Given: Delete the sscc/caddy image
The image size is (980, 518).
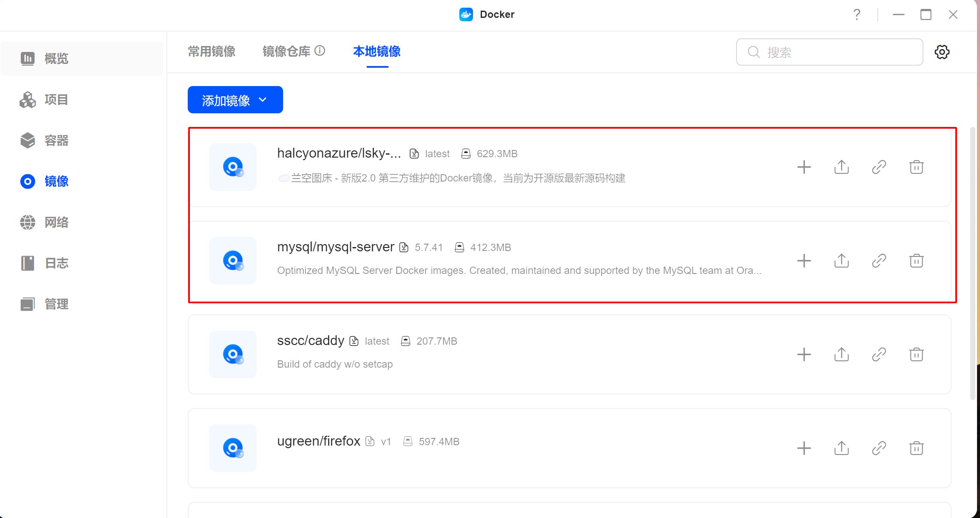Looking at the screenshot, I should coord(916,354).
